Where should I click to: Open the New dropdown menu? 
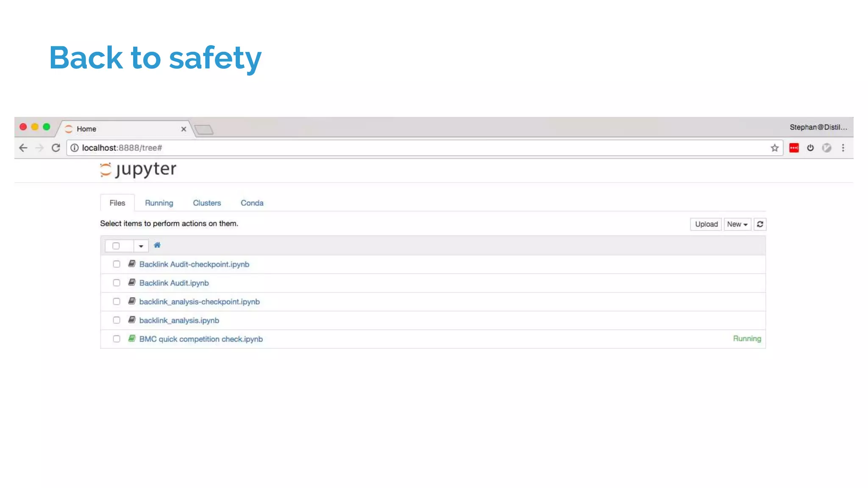pyautogui.click(x=737, y=224)
